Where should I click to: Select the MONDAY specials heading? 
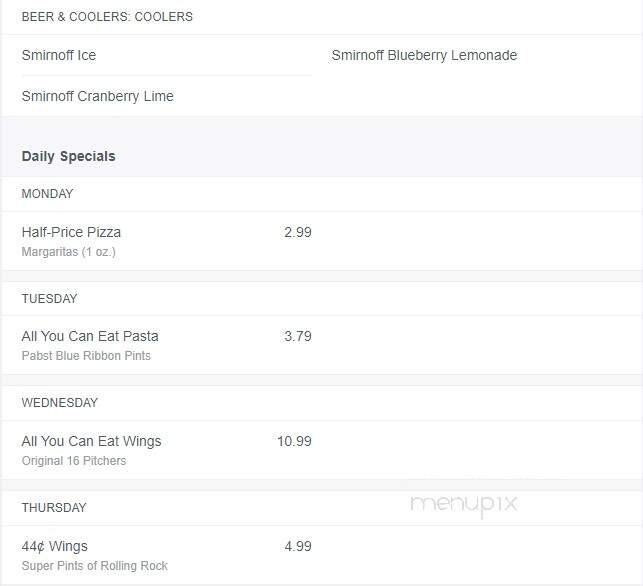47,194
